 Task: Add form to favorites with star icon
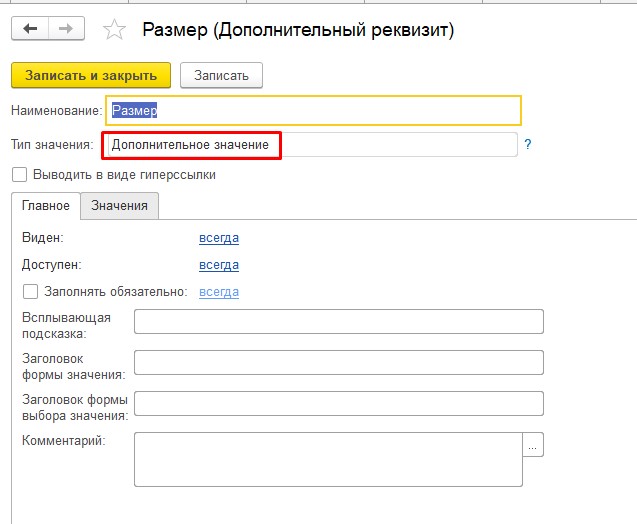(x=114, y=30)
